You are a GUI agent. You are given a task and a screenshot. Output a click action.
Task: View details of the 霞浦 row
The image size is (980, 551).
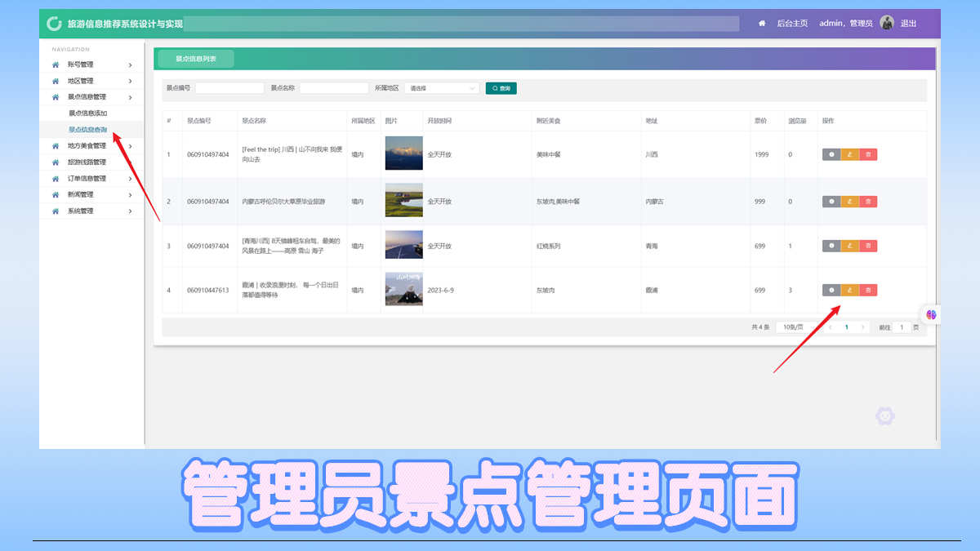tap(831, 290)
